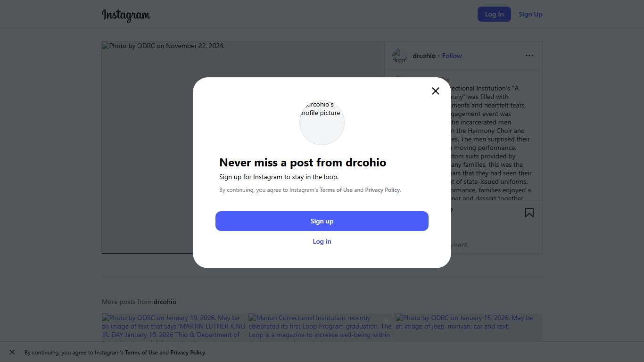Open the Marion Correctional Loop Program post thumbnail

click(321, 328)
